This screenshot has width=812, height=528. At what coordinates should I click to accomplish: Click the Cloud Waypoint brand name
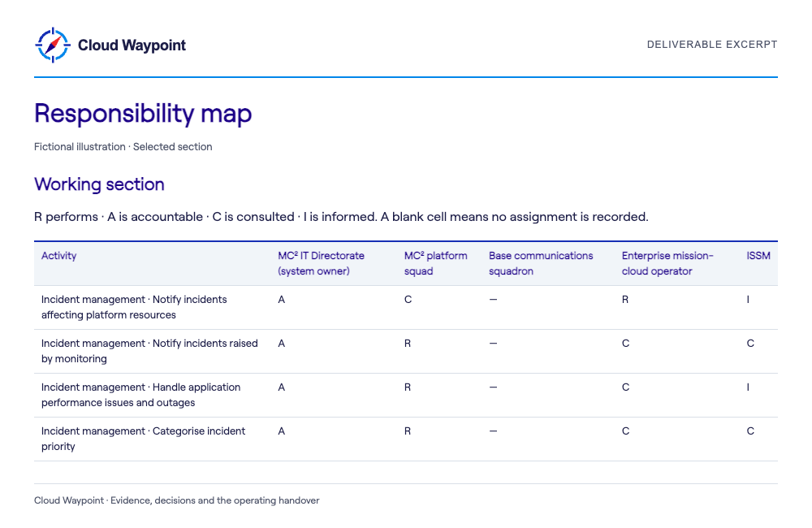coord(132,45)
